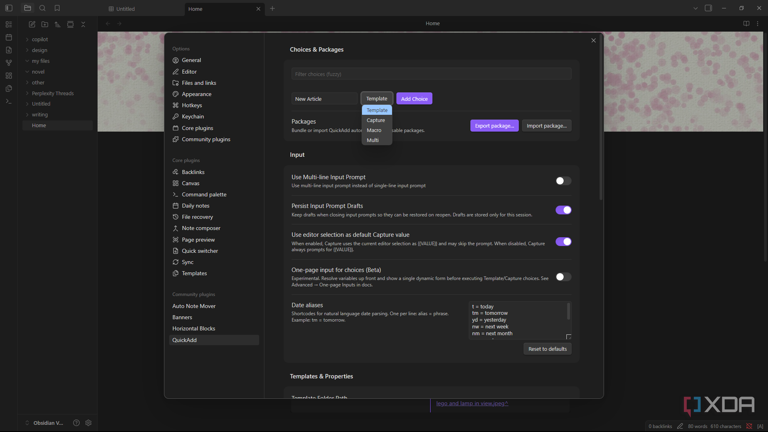Select Capture from the choice type dropdown
This screenshot has height=432, width=768.
[376, 120]
